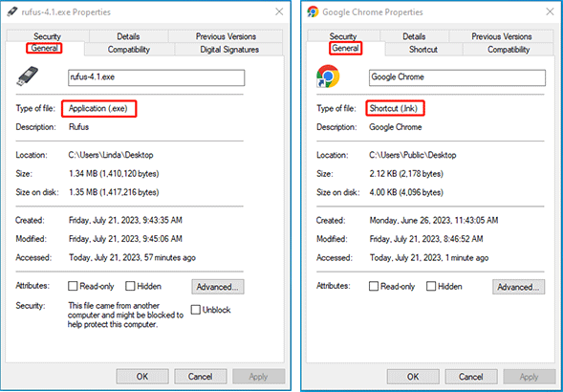Screen dimensions: 563x392
Task: Open the Shortcut tab in Chrome properties
Action: [x=423, y=50]
